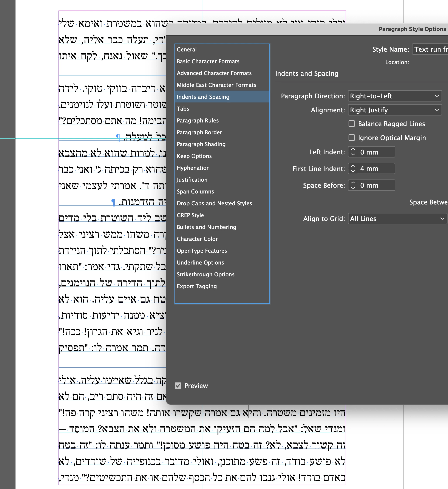The image size is (448, 489).
Task: Open Alignment dropdown showing Right Justify
Action: pyautogui.click(x=394, y=110)
